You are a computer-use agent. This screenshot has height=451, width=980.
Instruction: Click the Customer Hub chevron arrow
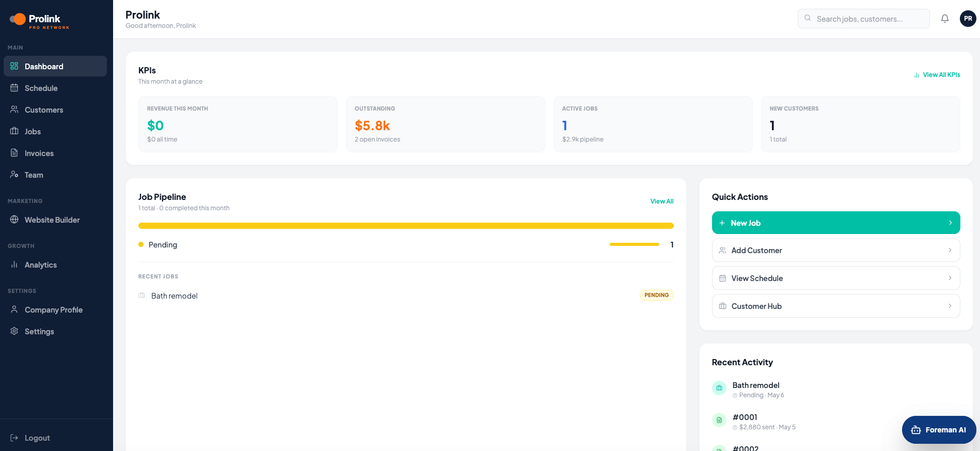pyautogui.click(x=950, y=306)
